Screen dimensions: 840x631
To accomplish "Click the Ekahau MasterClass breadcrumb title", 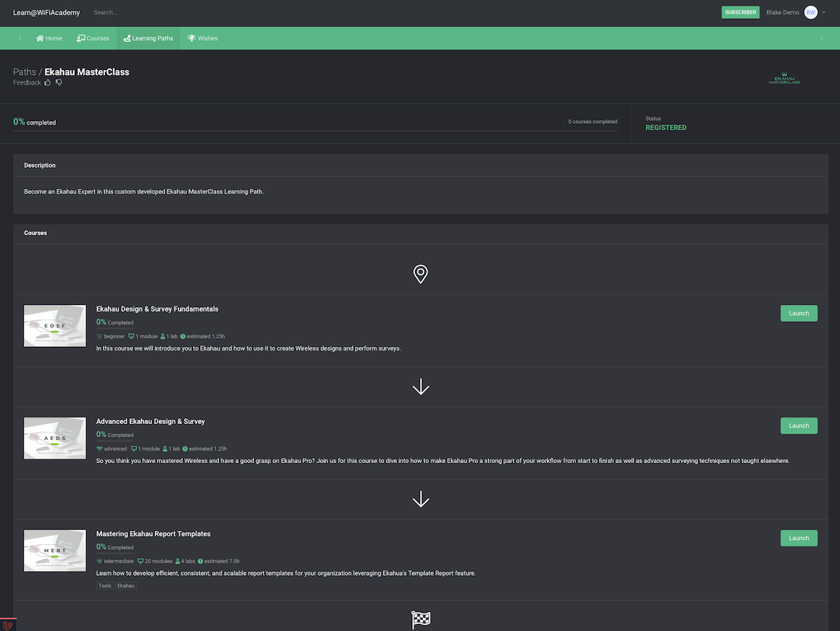I will click(87, 72).
